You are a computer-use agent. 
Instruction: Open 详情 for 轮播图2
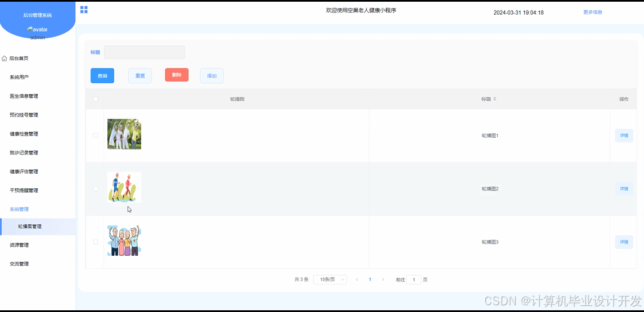pos(624,189)
